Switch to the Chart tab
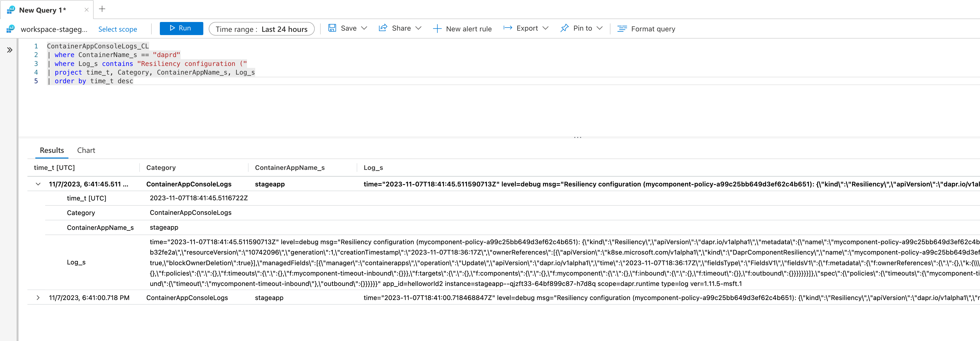The height and width of the screenshot is (341, 980). 86,150
